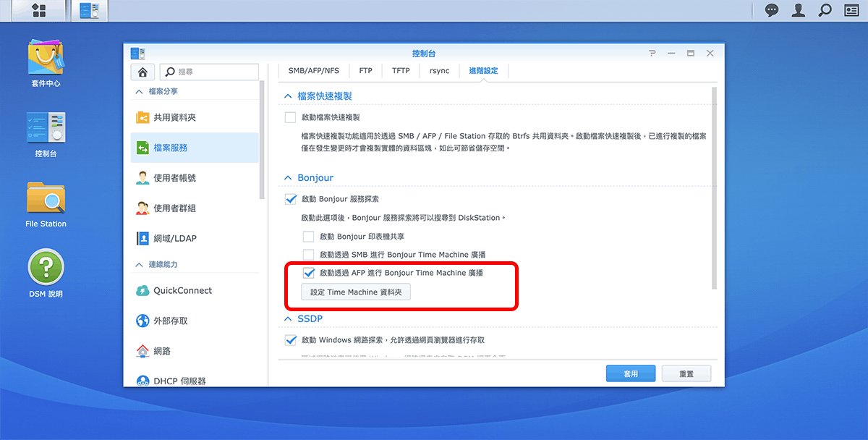Image resolution: width=868 pixels, height=440 pixels.
Task: Collapse the 連線能力 sidebar group
Action: click(x=140, y=265)
